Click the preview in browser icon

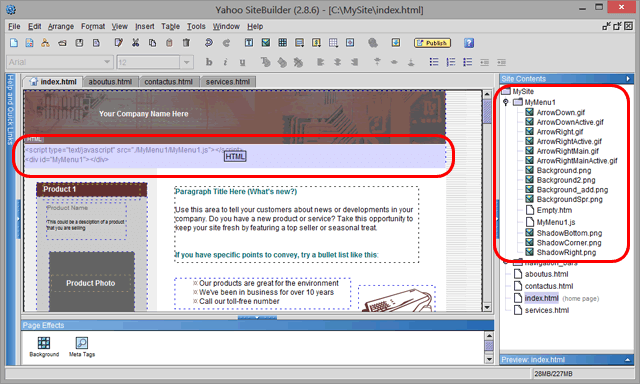point(396,43)
